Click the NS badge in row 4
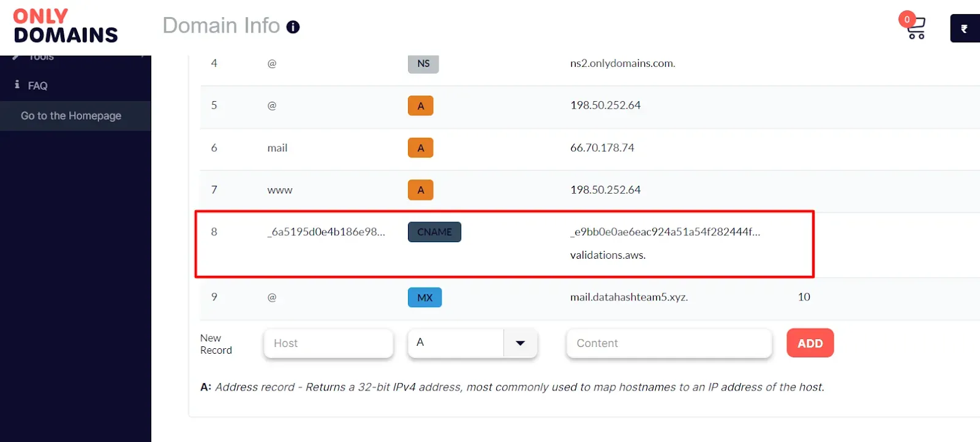Viewport: 980px width, 442px height. [423, 63]
